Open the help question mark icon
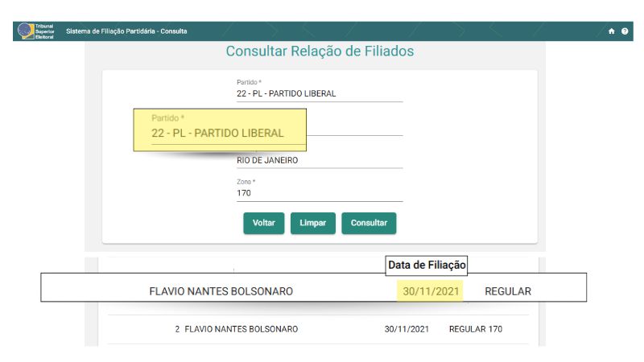The height and width of the screenshot is (362, 644). point(625,31)
